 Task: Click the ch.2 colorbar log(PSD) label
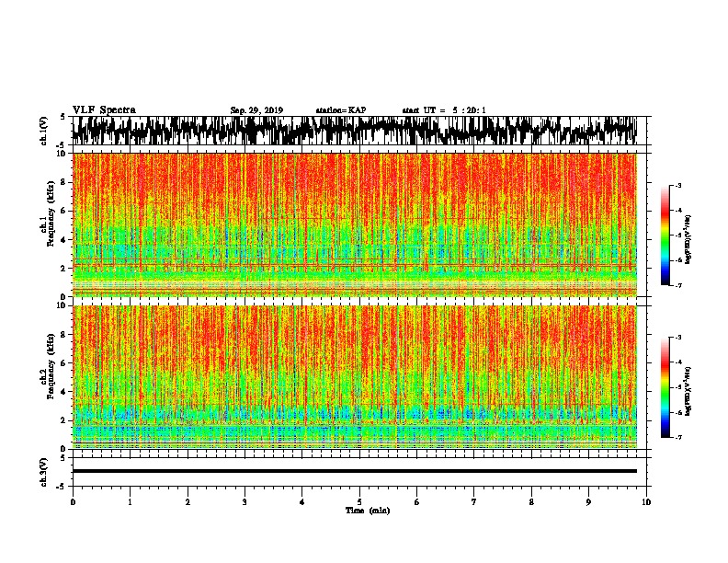(x=688, y=391)
